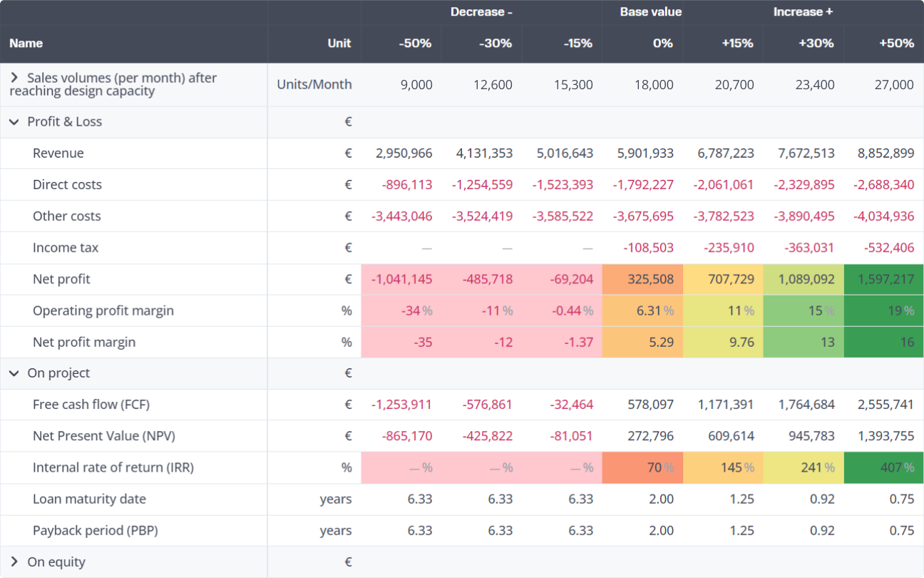
Task: Click the Loan maturity date label
Action: click(x=89, y=499)
